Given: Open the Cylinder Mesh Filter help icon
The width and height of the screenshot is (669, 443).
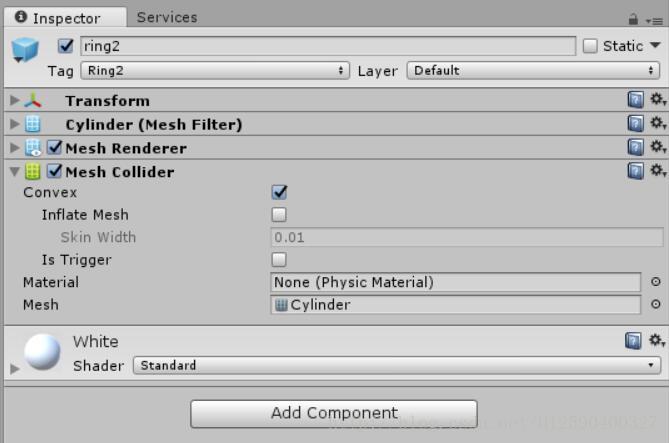Looking at the screenshot, I should 635,124.
